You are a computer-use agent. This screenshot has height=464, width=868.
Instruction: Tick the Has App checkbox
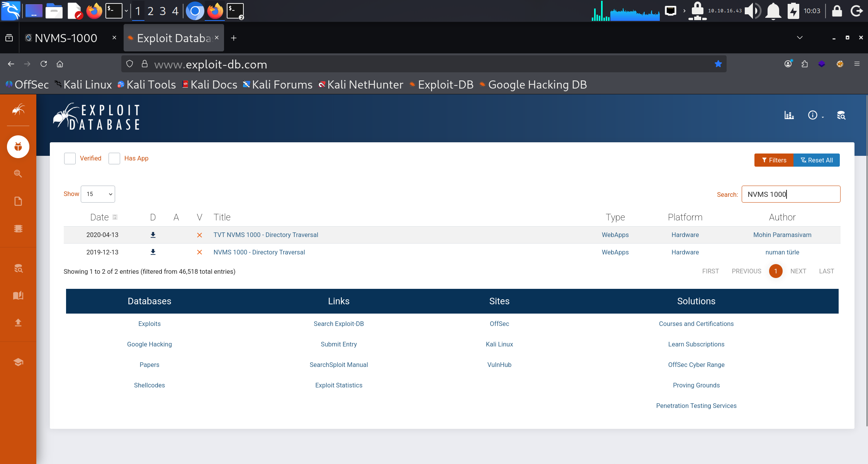pyautogui.click(x=114, y=159)
